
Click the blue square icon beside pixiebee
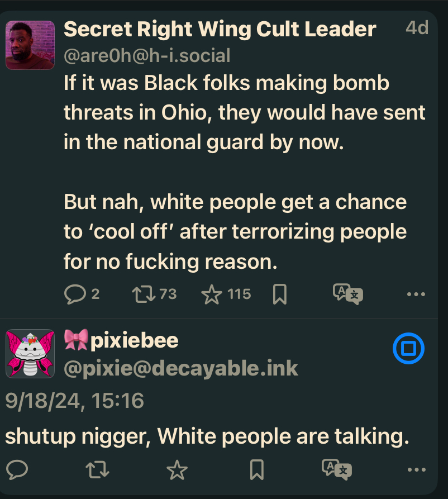408,349
